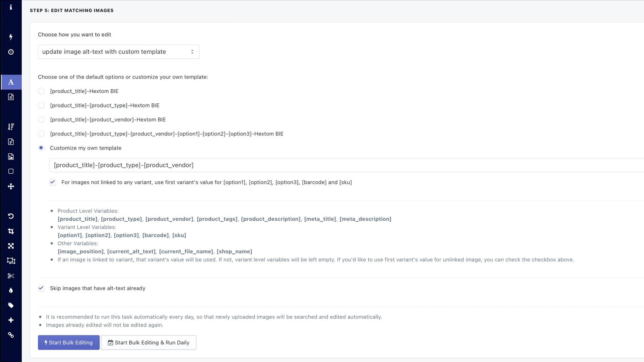
Task: Choose the '[product_title]-[product_type]-Hextom BIE' preset
Action: 41,105
